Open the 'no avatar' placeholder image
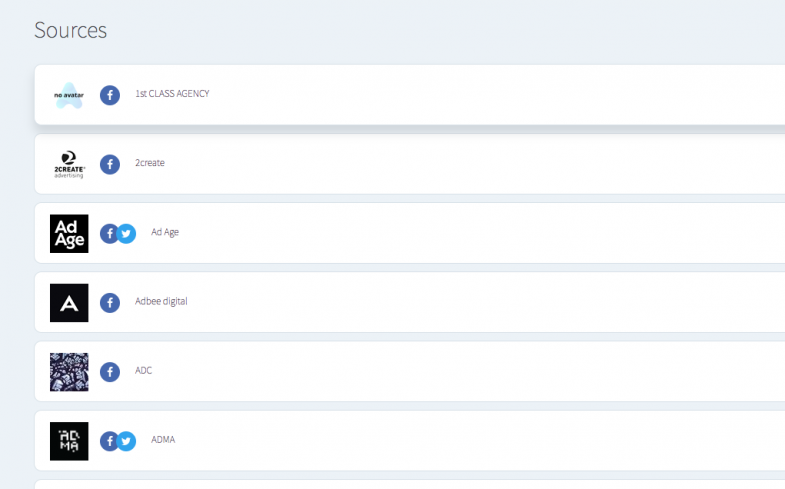785x489 pixels. tap(69, 95)
